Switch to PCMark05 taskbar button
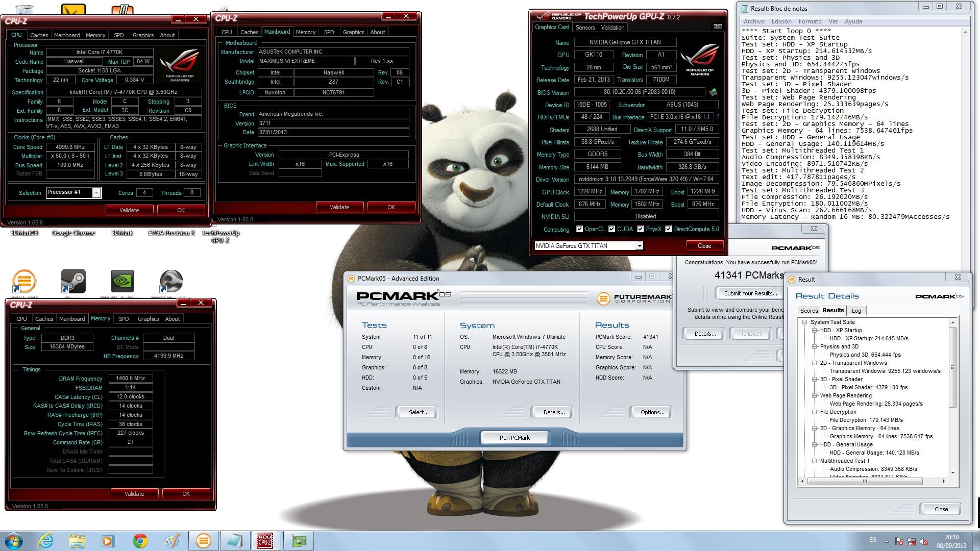The width and height of the screenshot is (980, 551). coord(203,541)
